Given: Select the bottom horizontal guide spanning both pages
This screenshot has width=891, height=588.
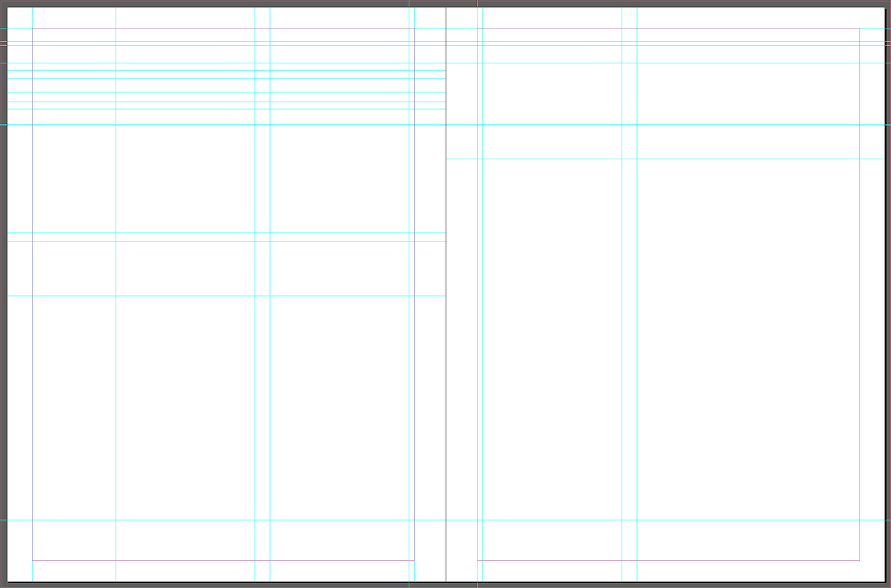Looking at the screenshot, I should pos(445,520).
